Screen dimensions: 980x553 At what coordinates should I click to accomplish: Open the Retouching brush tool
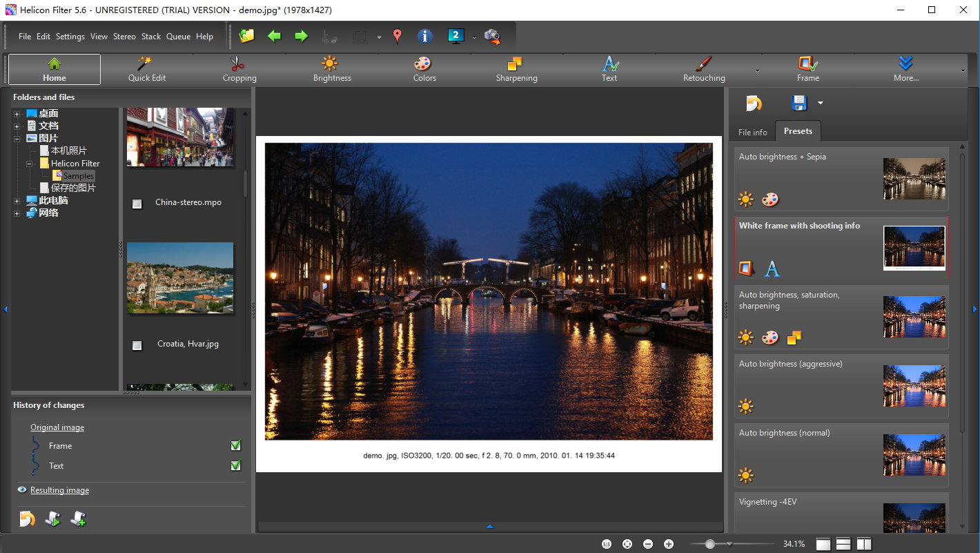[x=703, y=69]
